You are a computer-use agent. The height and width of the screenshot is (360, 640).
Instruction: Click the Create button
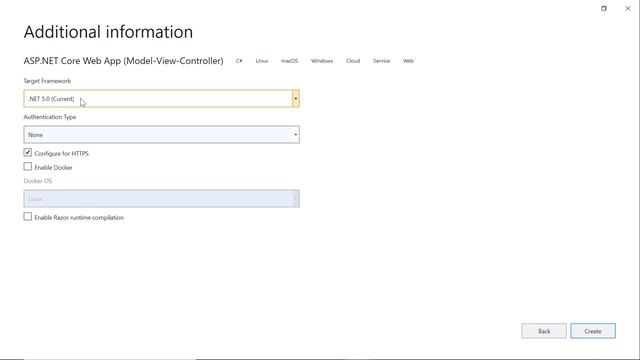tap(593, 331)
